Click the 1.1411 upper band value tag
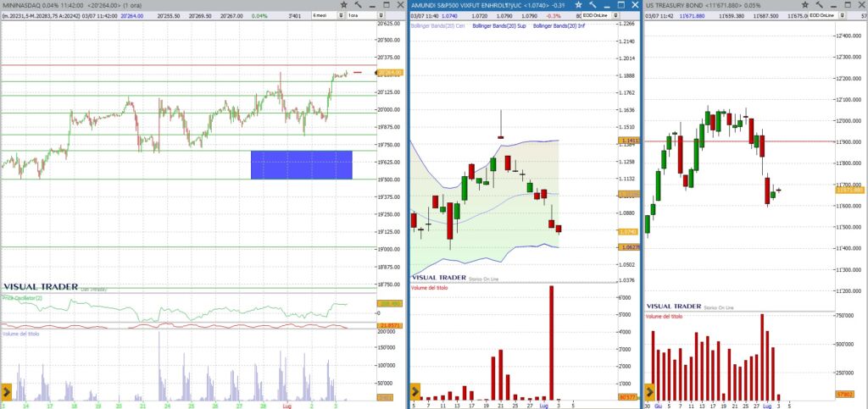The height and width of the screenshot is (409, 868). [x=629, y=141]
